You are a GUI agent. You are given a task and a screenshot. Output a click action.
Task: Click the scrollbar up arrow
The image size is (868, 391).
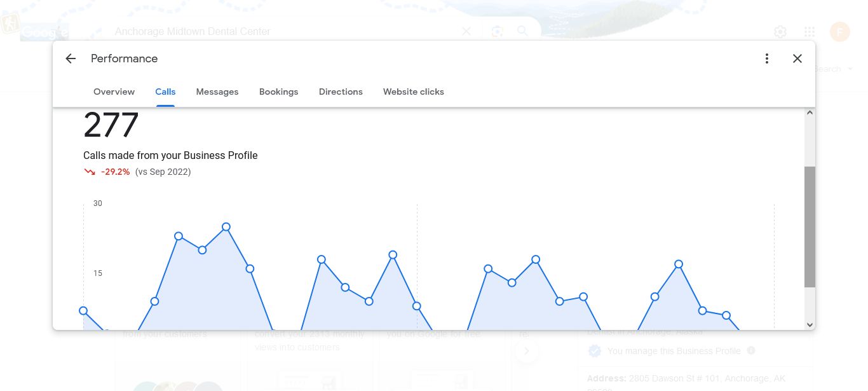810,113
